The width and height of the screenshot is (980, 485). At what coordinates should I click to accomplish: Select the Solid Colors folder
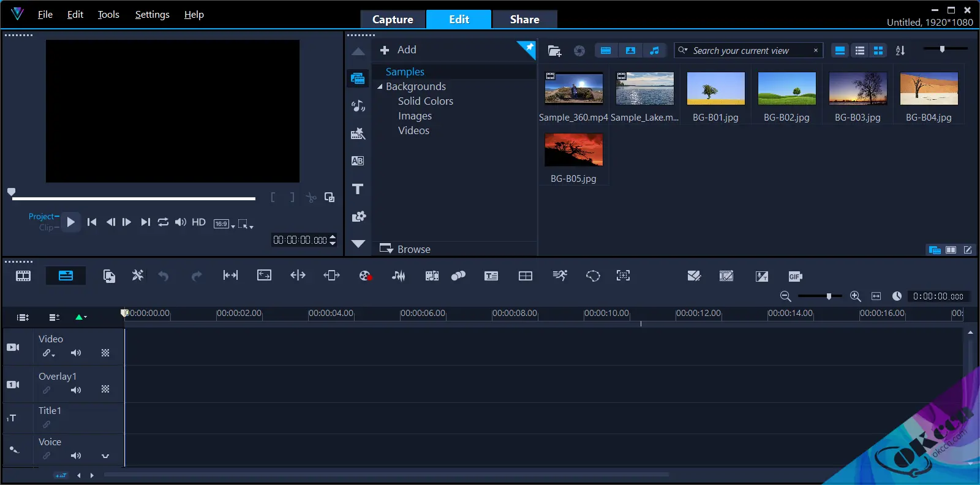click(x=426, y=101)
